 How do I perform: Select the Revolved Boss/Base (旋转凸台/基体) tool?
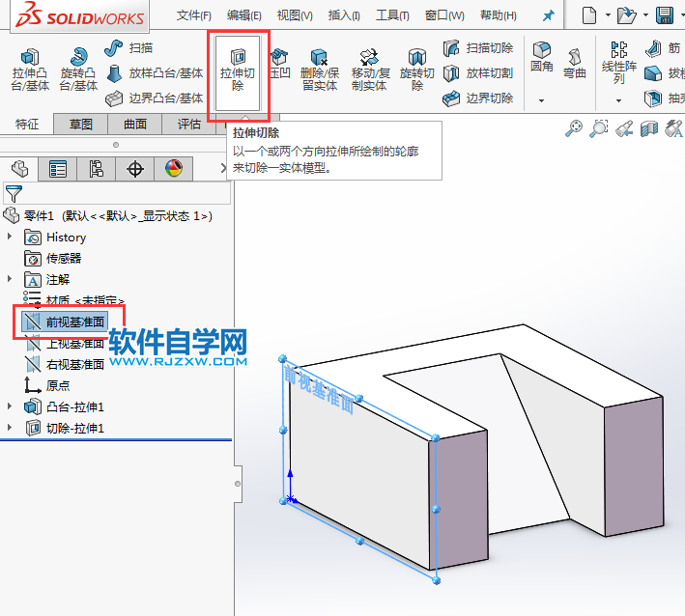click(78, 70)
